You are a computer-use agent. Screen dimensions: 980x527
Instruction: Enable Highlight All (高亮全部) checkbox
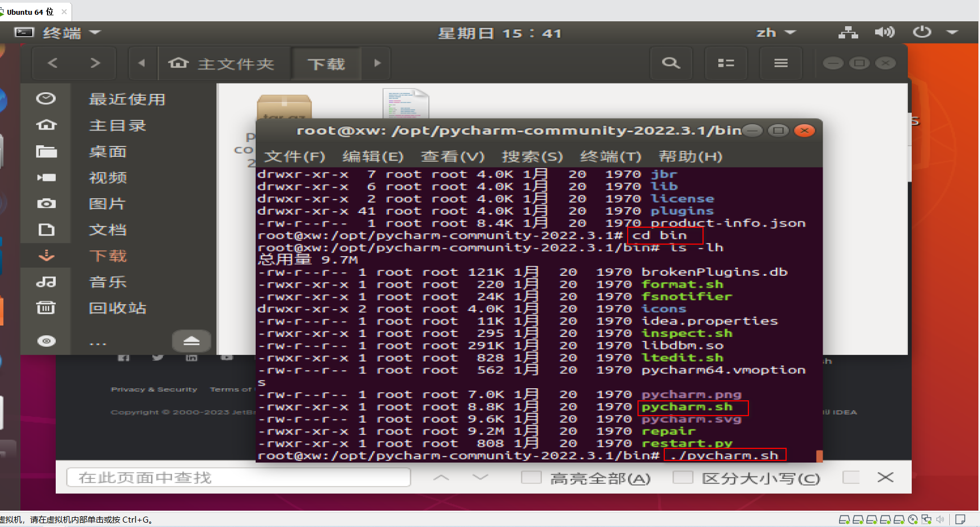pos(531,477)
